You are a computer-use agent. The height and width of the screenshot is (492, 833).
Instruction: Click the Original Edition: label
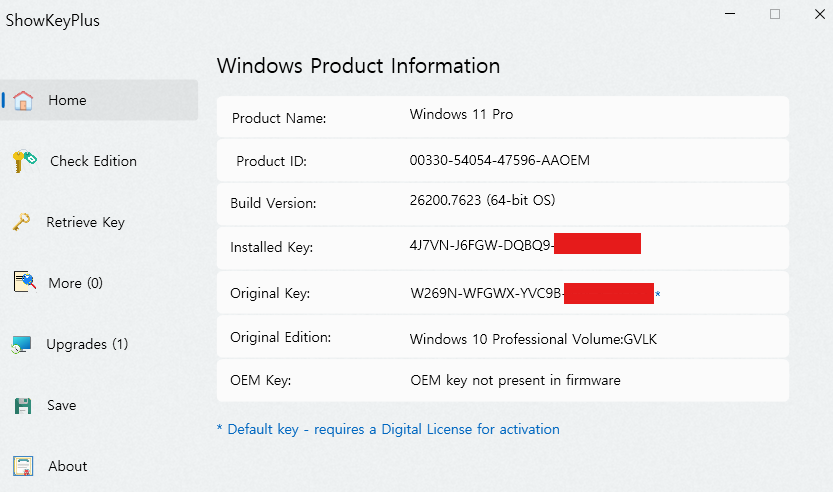[x=280, y=337]
